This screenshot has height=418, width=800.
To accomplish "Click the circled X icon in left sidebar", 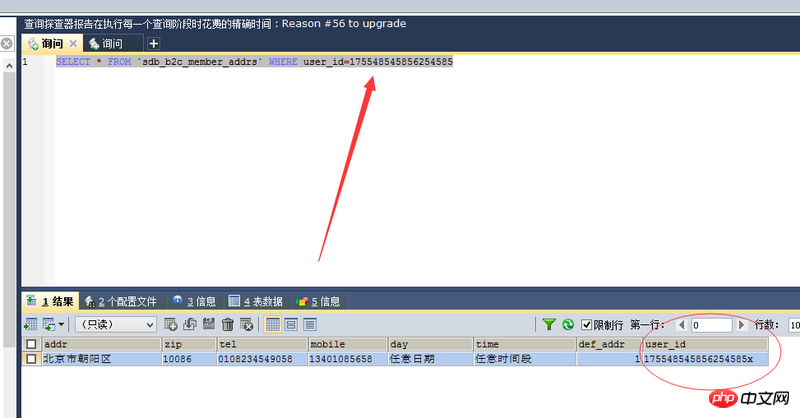I will 7,43.
